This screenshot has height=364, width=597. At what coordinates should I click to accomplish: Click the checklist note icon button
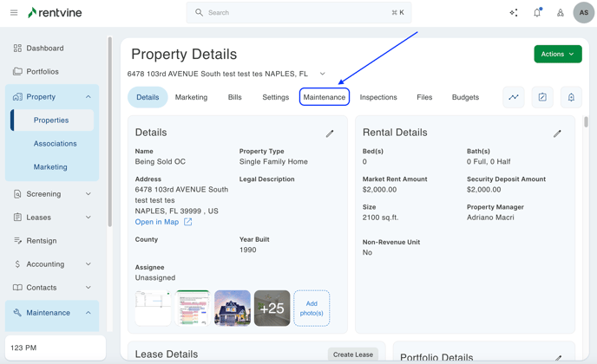[x=542, y=97]
